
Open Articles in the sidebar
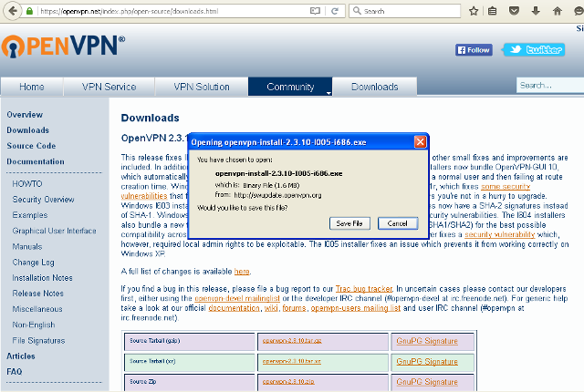click(x=21, y=356)
